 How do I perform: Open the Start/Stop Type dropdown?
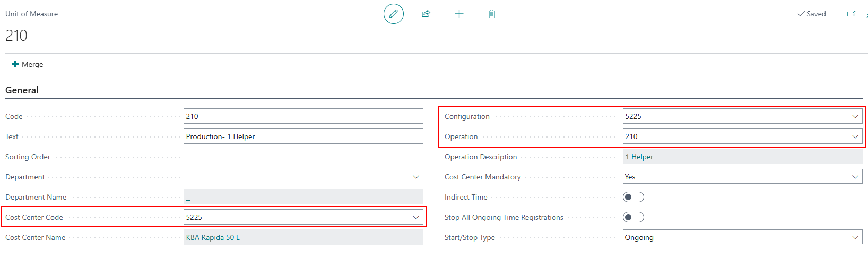click(x=743, y=237)
